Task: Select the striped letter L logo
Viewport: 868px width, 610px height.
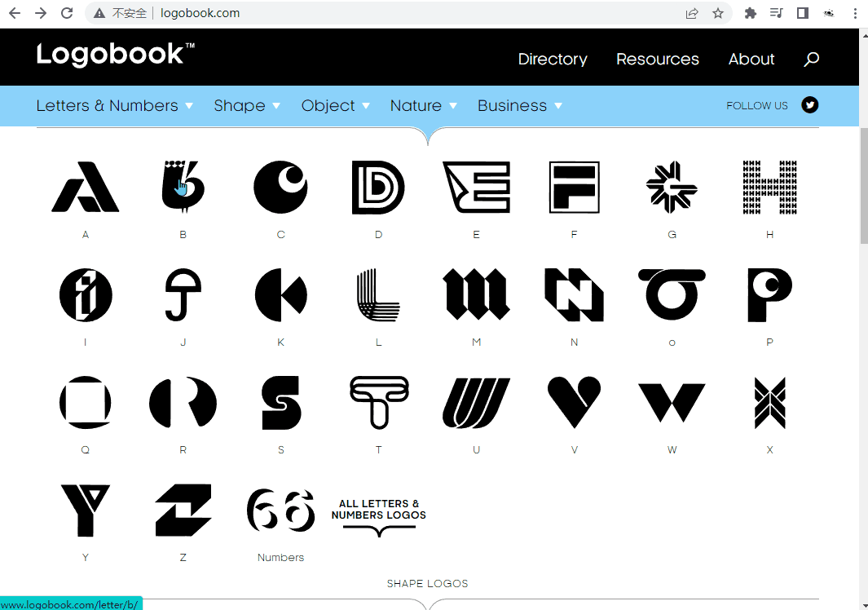Action: click(379, 294)
